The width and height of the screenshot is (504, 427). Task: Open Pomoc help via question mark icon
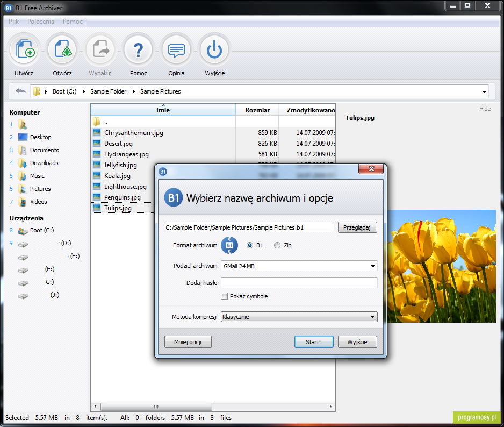tap(138, 50)
